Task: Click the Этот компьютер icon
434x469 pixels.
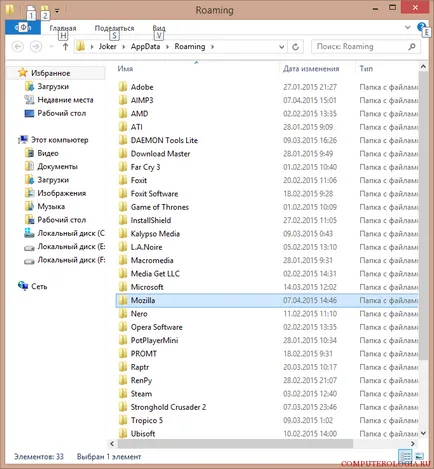Action: click(23, 140)
